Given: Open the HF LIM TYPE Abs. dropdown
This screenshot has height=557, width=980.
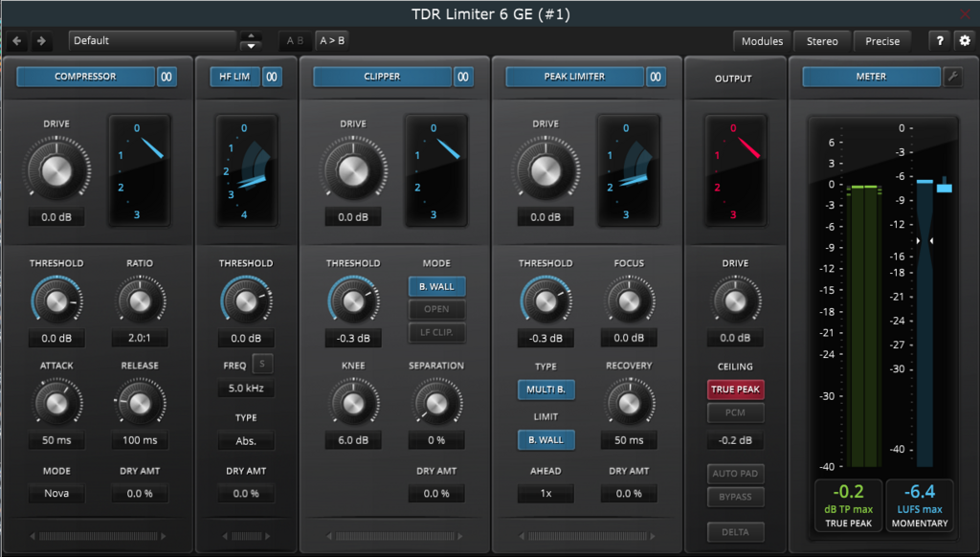Looking at the screenshot, I should point(246,441).
